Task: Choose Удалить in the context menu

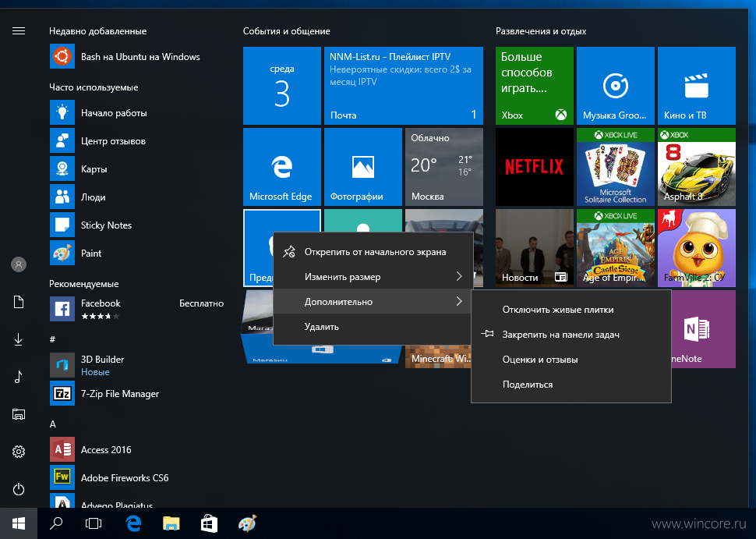Action: 373,327
